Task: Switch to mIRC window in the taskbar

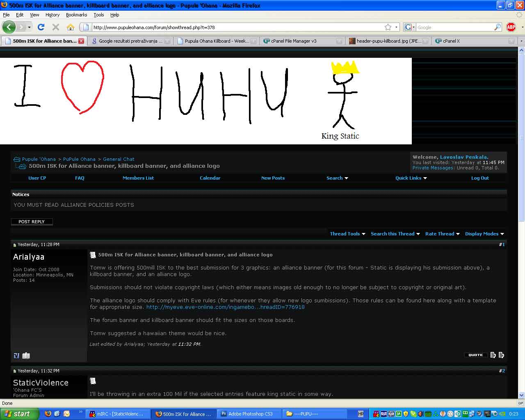Action: (x=117, y=414)
